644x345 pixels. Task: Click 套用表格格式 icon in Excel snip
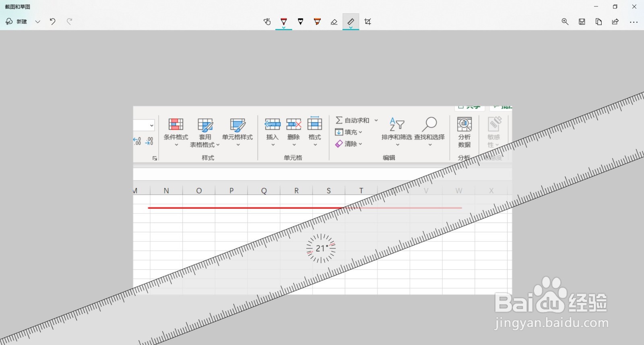coord(205,125)
